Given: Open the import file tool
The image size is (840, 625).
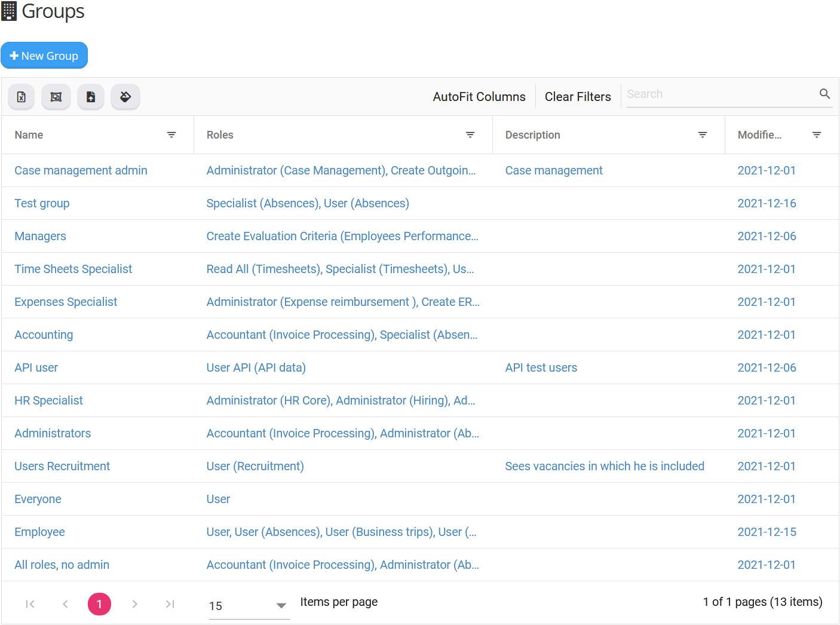Looking at the screenshot, I should click(90, 96).
